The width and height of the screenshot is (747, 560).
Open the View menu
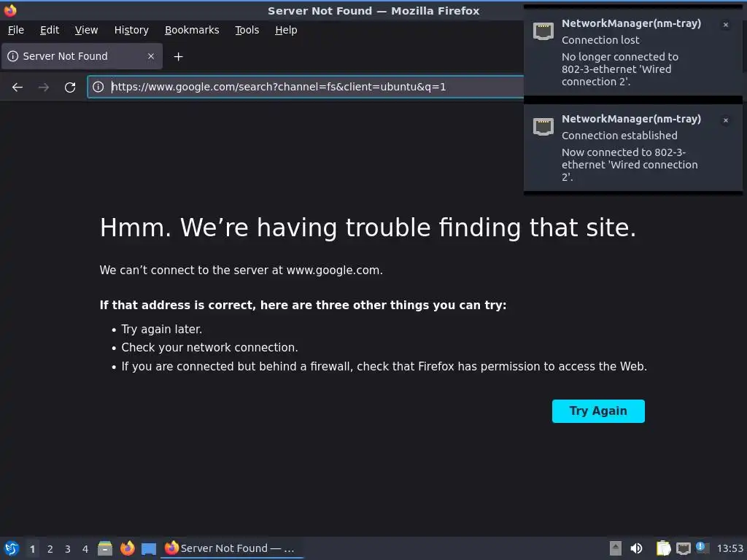coord(86,30)
